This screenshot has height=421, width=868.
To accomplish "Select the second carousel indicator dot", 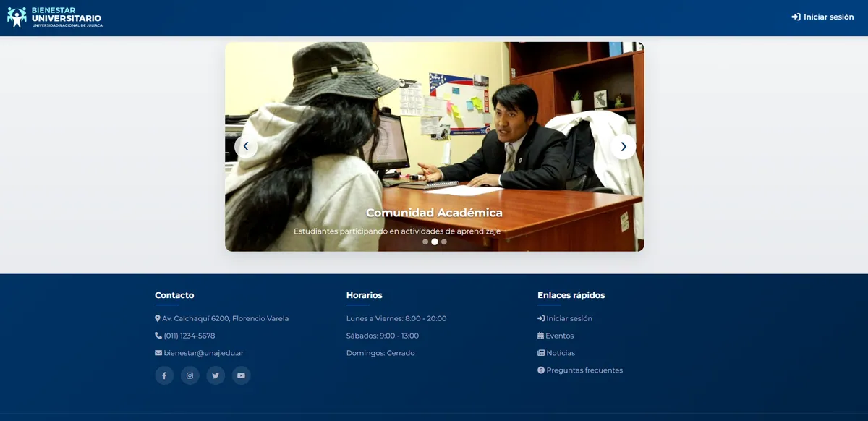I will click(435, 242).
